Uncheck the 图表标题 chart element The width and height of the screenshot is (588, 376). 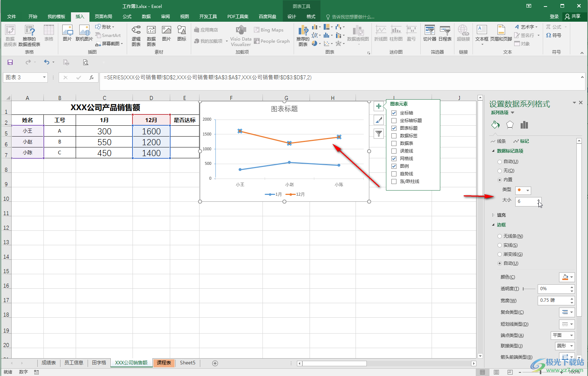pos(394,128)
